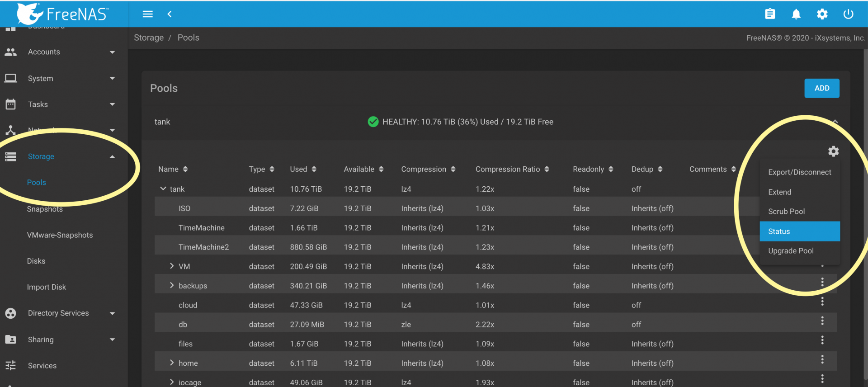Screen dimensions: 868x387
Task: Sort by Used column arrows
Action: (x=314, y=169)
